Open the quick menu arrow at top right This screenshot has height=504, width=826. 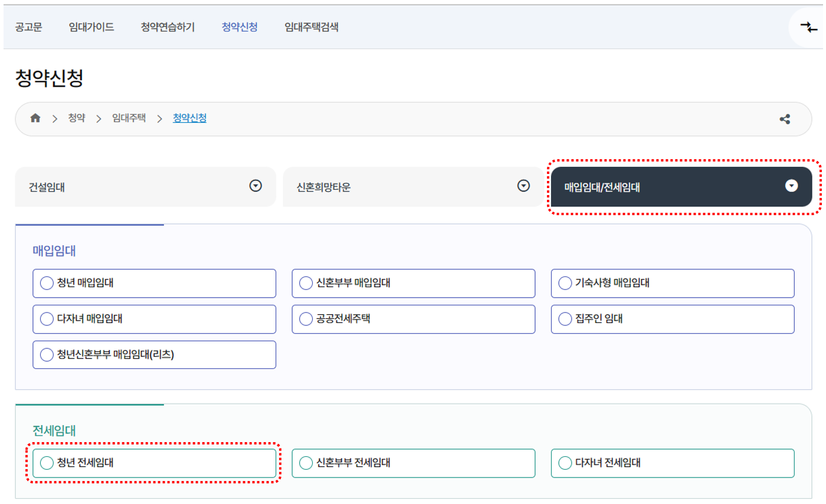pyautogui.click(x=809, y=27)
